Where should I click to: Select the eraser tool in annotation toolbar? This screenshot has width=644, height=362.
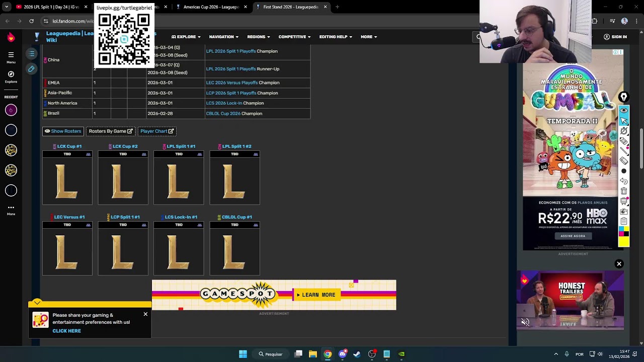point(624,161)
